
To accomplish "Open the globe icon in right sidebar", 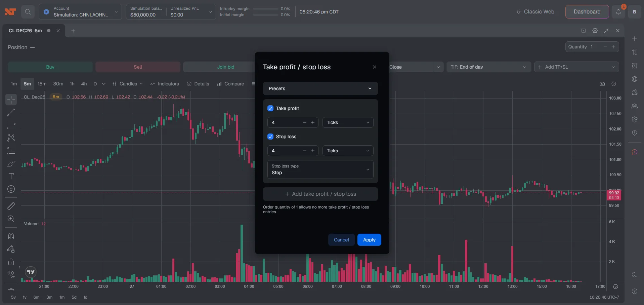I will [x=634, y=79].
